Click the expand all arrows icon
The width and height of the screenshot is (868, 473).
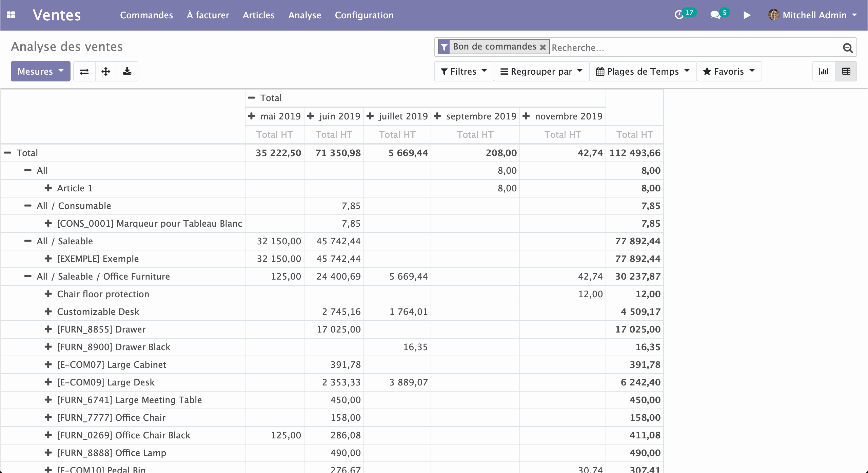[106, 71]
